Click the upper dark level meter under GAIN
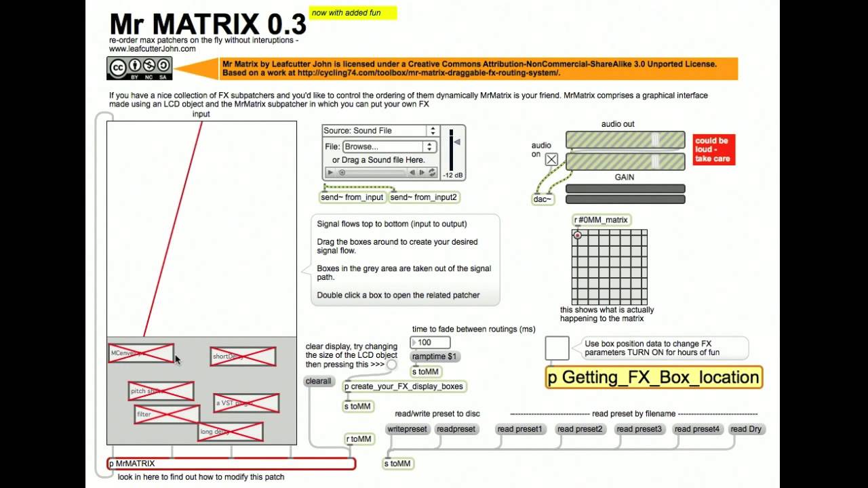868x488 pixels. point(625,189)
